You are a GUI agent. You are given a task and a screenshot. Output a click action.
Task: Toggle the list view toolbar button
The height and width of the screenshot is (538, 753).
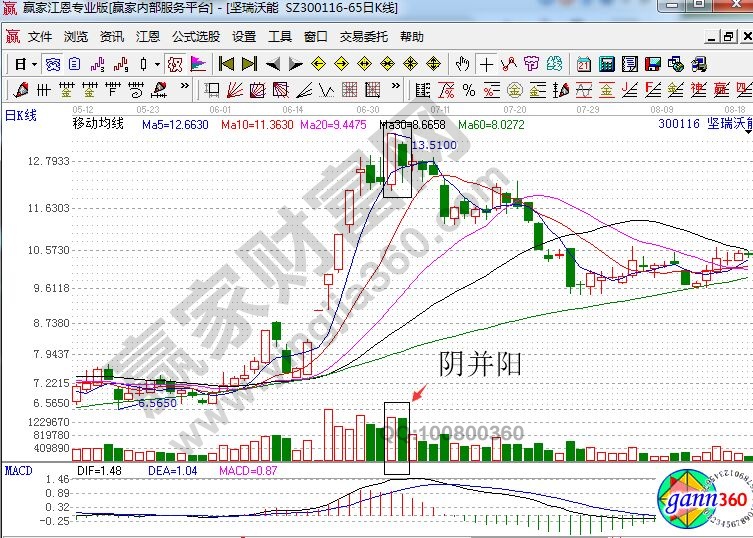74,64
